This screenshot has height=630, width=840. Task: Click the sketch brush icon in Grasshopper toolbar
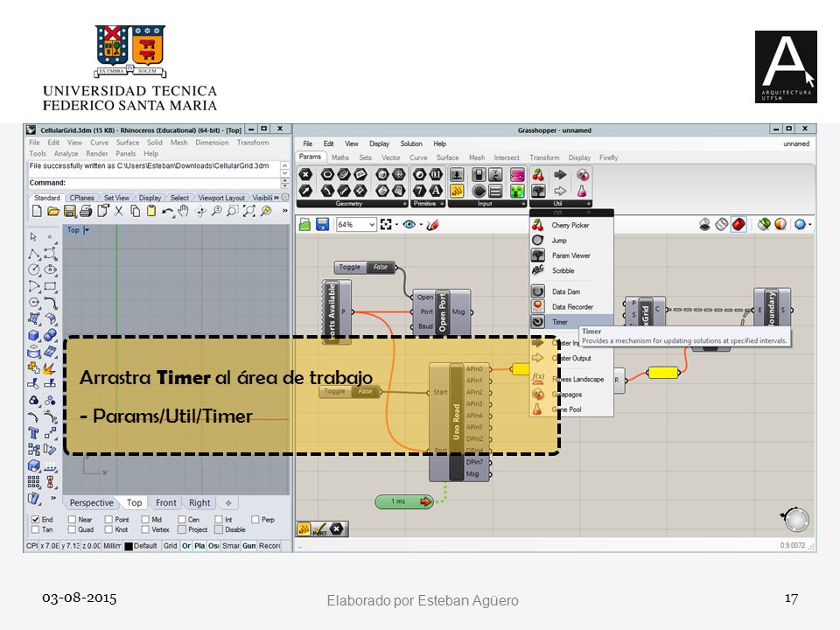[433, 225]
